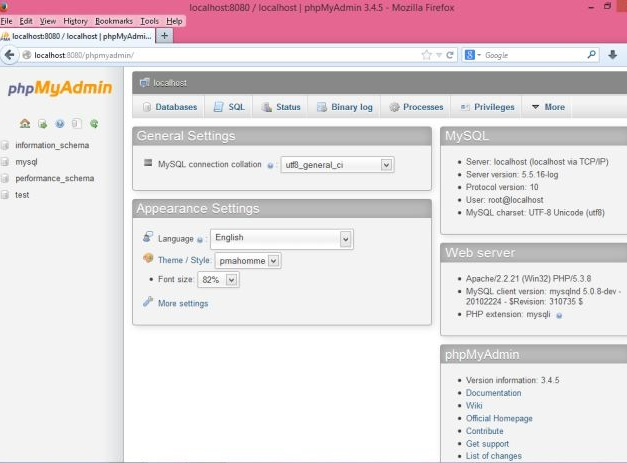Open a new tab with plus button

(164, 36)
